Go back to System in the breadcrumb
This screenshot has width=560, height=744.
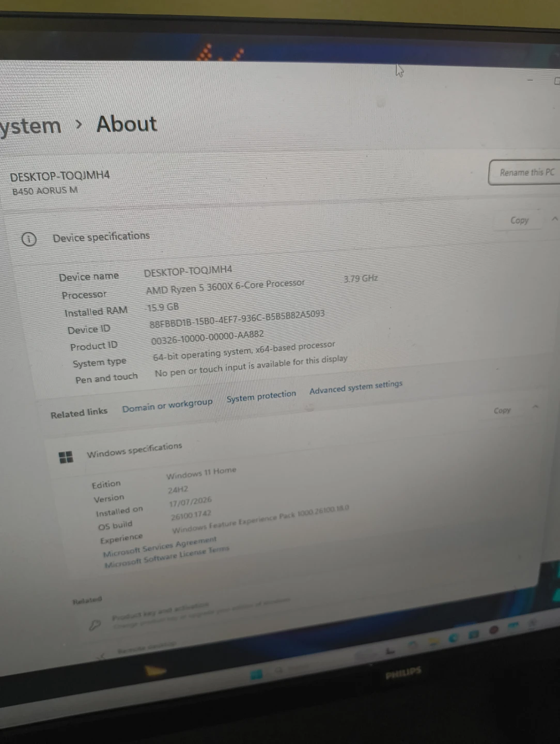(30, 126)
